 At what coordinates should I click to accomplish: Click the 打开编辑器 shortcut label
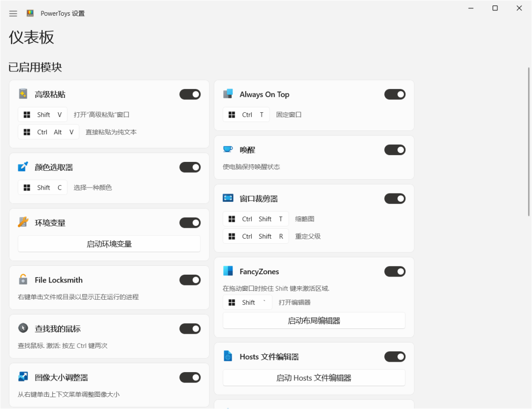coord(295,303)
